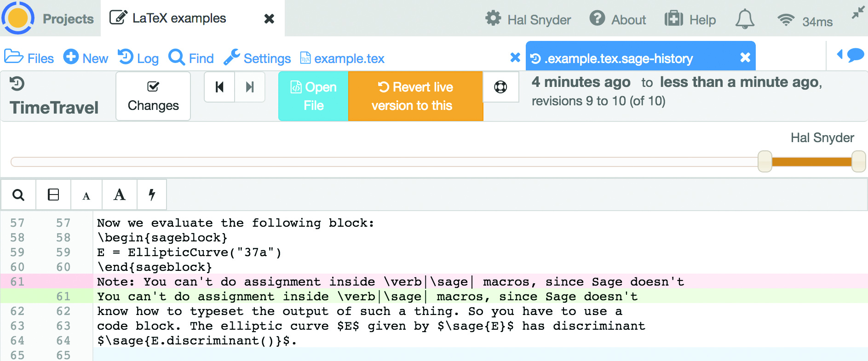Screen dimensions: 868x361
Task: Step to next revision
Action: [250, 87]
